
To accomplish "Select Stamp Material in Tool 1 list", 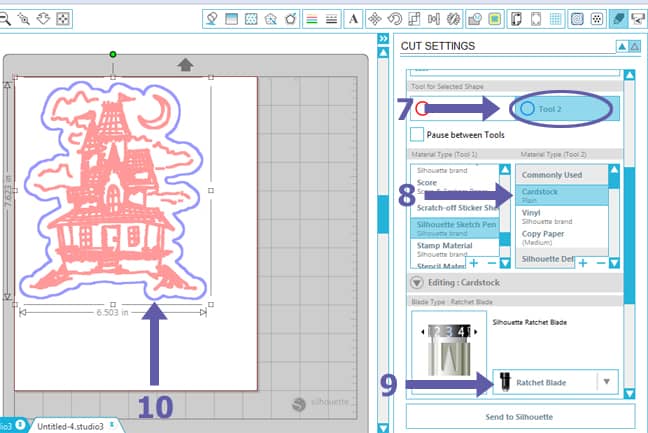I will (x=455, y=249).
